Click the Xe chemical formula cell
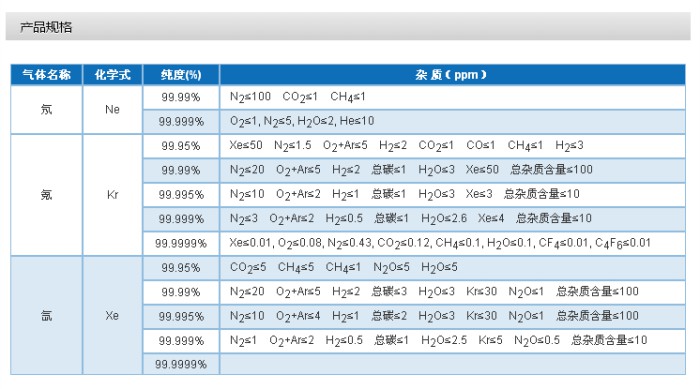The height and width of the screenshot is (389, 700). (112, 316)
